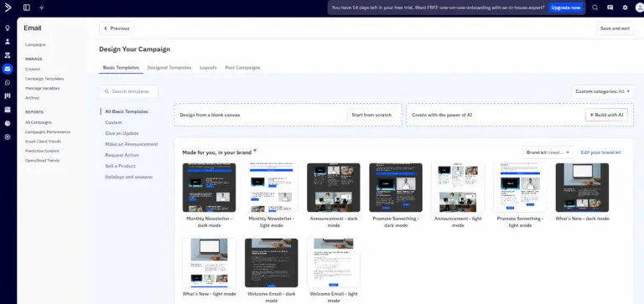The image size is (644, 304).
Task: Open the deals board icon in left rail
Action: 8,96
